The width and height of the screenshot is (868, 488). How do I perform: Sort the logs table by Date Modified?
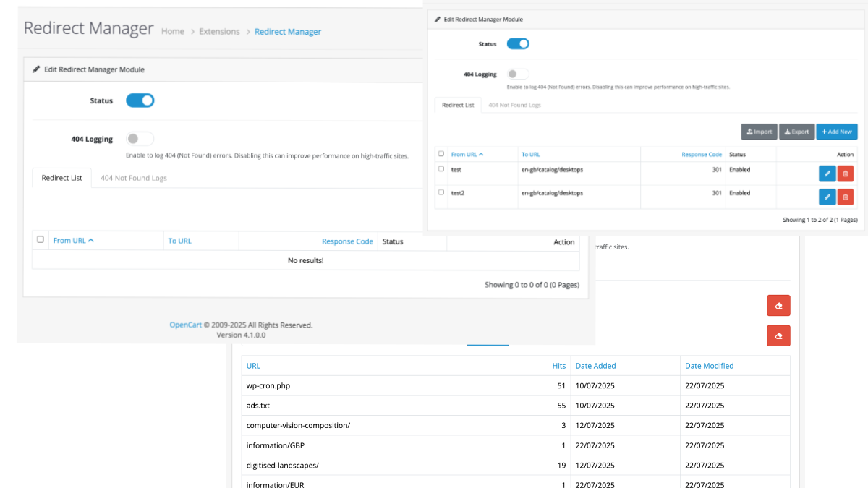point(710,366)
